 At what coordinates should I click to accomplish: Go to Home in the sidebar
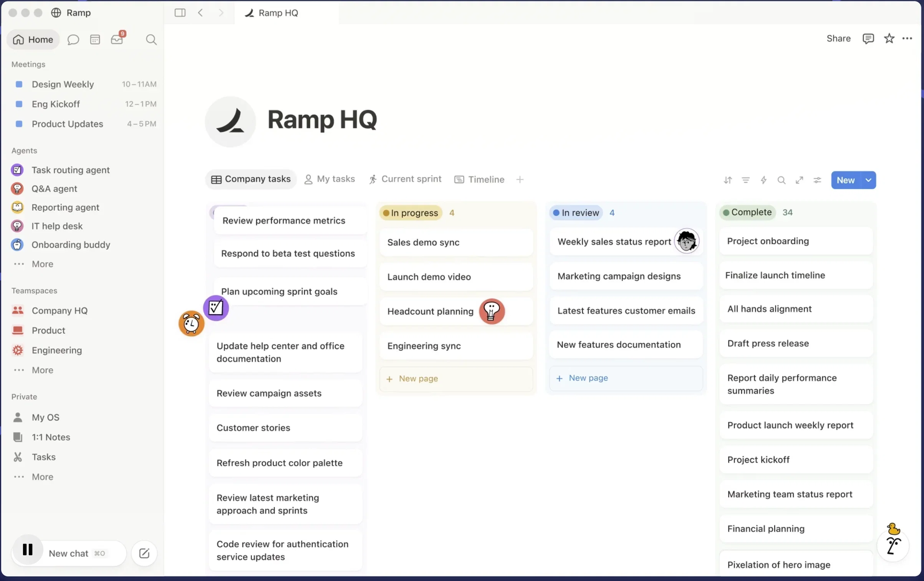[33, 40]
